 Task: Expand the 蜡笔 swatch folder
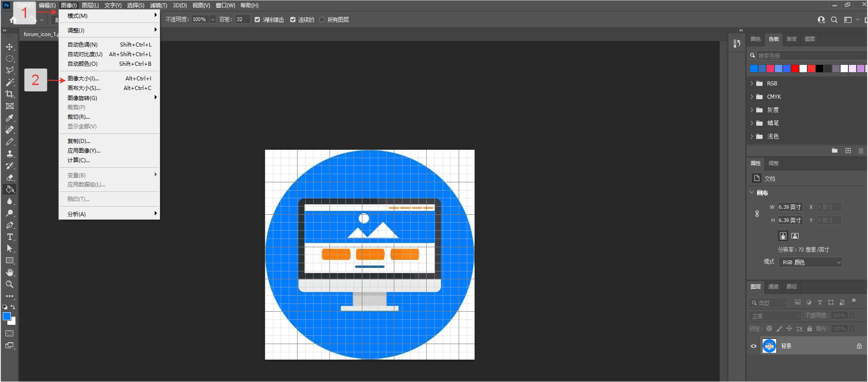point(752,123)
